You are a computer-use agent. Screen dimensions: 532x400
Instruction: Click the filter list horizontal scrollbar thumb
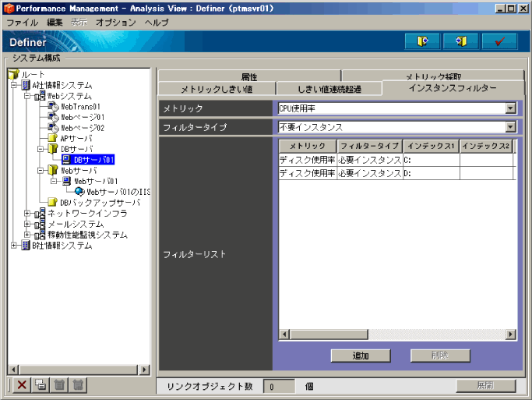pyautogui.click(x=329, y=335)
